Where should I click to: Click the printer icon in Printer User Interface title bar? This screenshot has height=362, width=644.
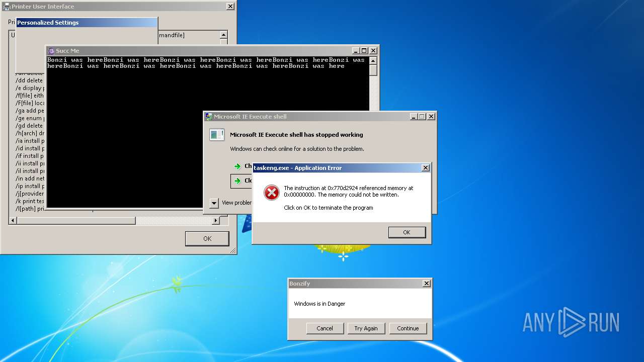tap(7, 7)
